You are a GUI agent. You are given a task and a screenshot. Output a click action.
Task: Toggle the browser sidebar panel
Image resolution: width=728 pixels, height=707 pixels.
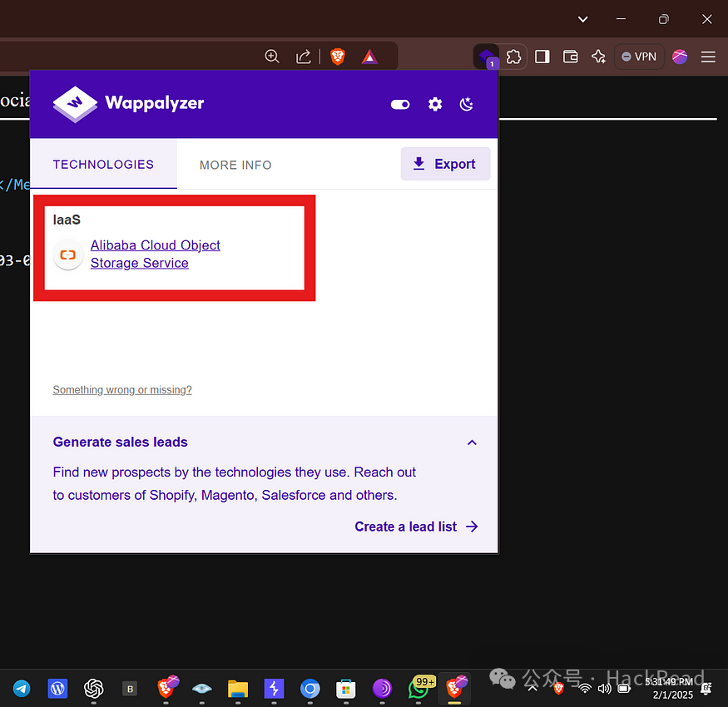pyautogui.click(x=542, y=57)
